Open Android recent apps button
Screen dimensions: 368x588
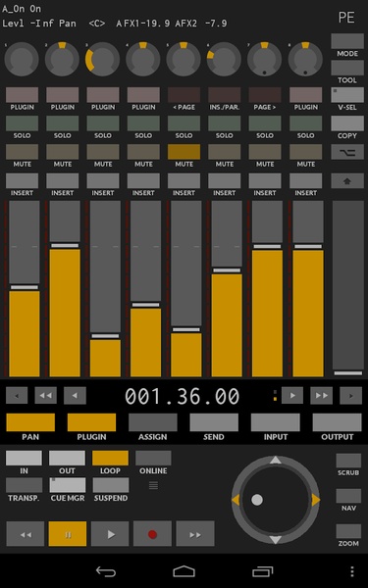point(262,571)
